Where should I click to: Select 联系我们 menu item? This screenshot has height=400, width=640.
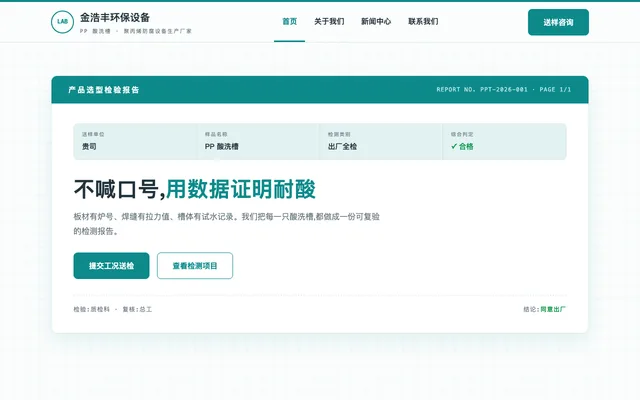[x=423, y=22]
